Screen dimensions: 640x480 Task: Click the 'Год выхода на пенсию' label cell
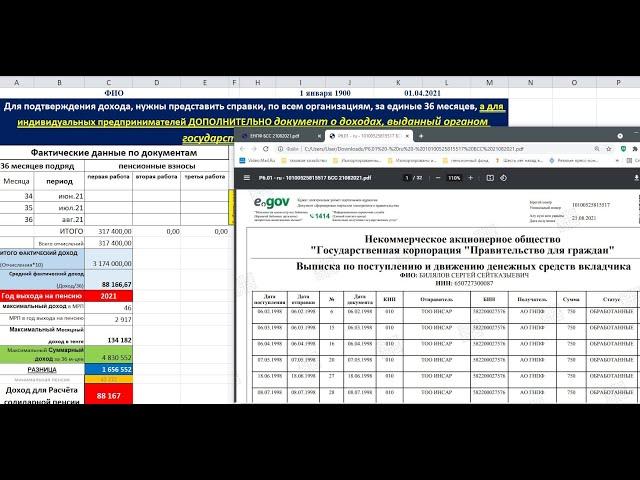(42, 296)
